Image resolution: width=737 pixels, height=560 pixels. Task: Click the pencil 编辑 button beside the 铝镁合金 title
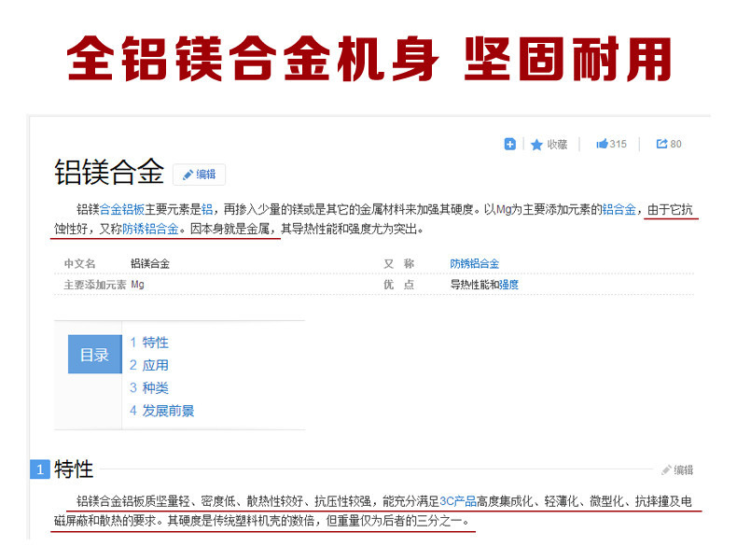[x=199, y=175]
